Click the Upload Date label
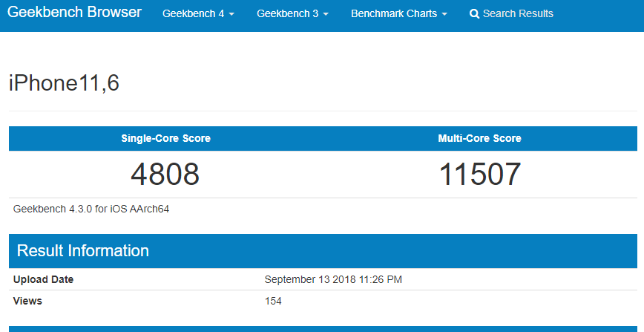 [x=43, y=279]
